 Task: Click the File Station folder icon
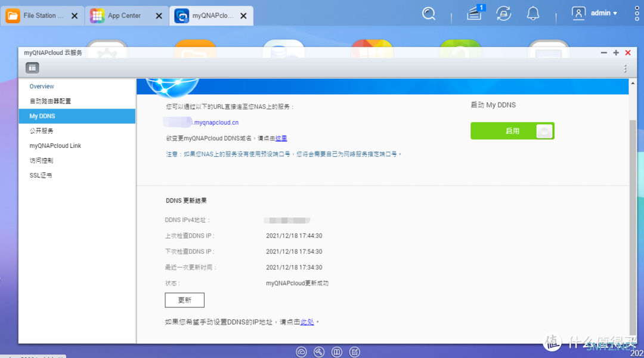(13, 16)
